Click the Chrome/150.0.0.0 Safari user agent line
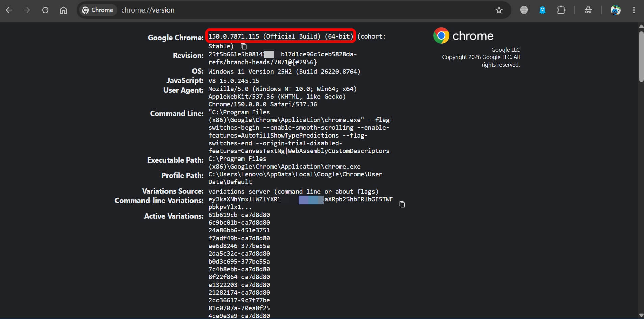The height and width of the screenshot is (319, 644). 263,104
